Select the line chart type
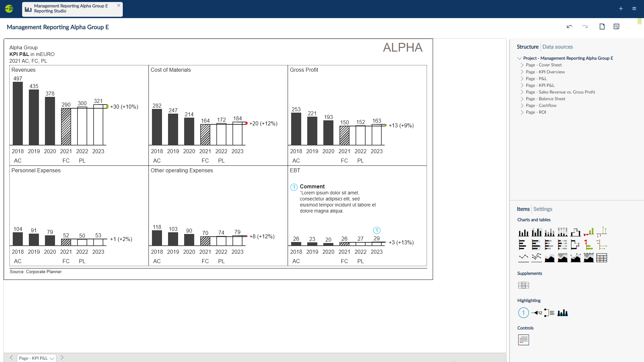644x362 pixels. click(523, 257)
